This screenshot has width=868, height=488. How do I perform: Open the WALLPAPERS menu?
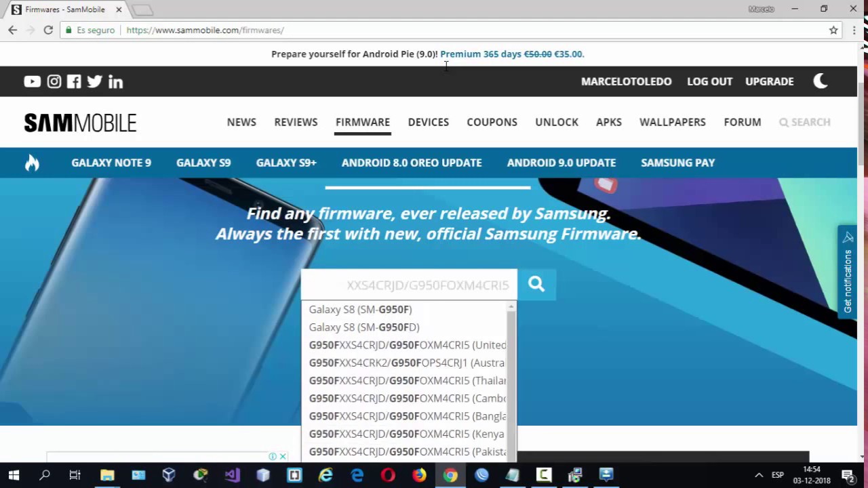673,122
